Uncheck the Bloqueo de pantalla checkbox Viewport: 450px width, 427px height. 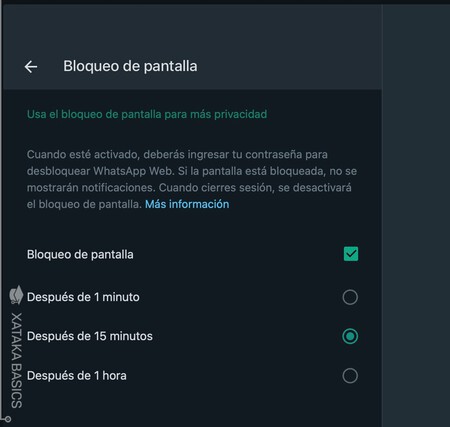(351, 254)
